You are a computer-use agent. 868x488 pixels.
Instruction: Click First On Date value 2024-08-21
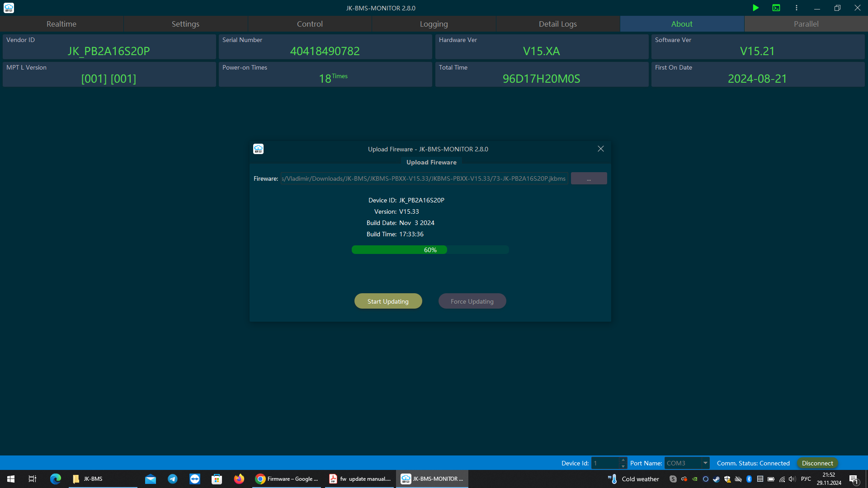point(757,79)
